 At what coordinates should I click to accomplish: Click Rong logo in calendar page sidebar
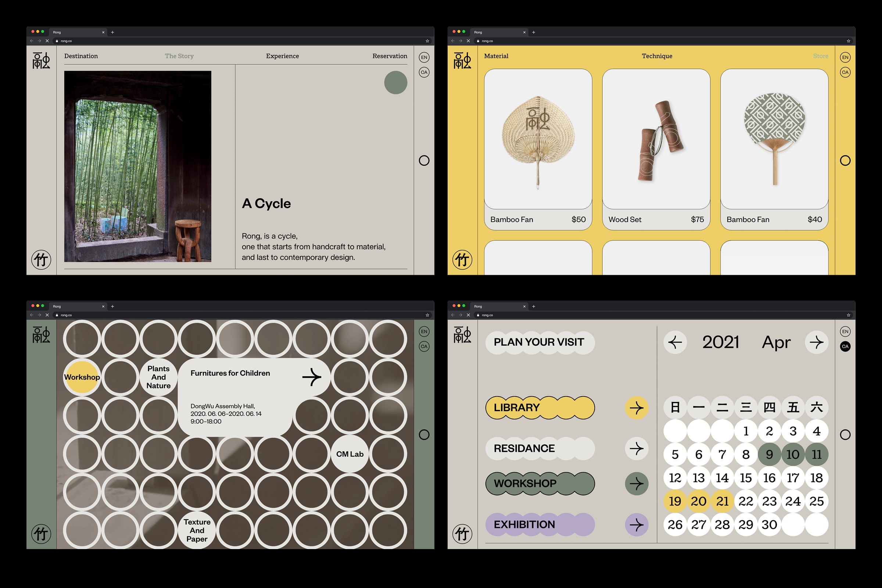tap(462, 334)
